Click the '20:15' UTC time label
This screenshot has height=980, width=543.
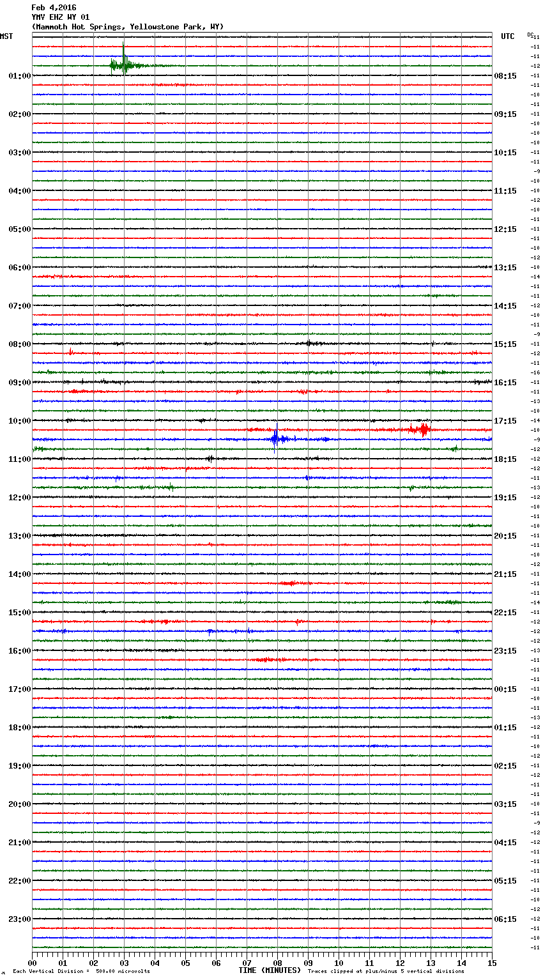pyautogui.click(x=505, y=536)
